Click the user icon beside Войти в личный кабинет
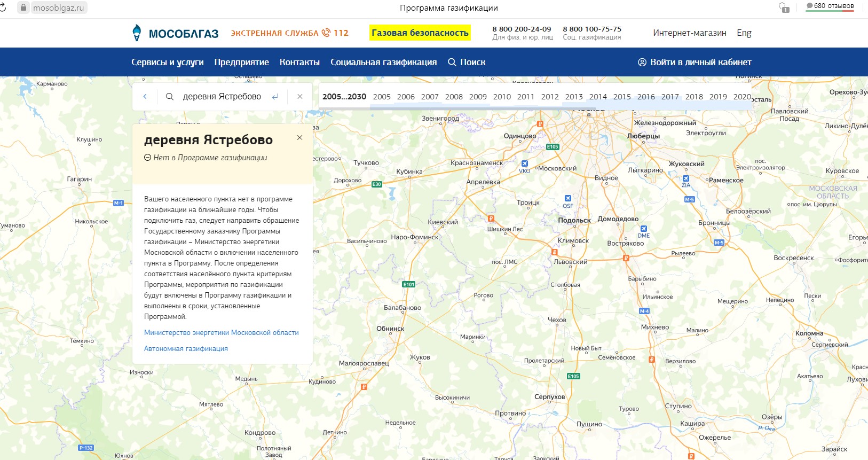 click(x=642, y=62)
